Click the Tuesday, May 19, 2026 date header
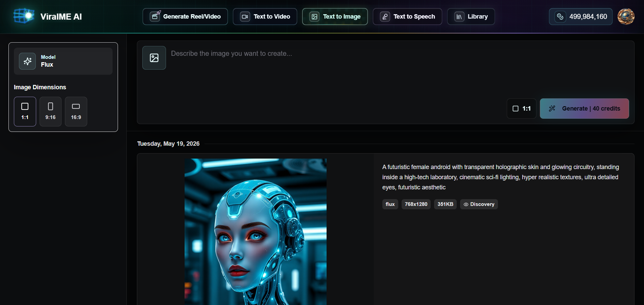 [x=168, y=144]
